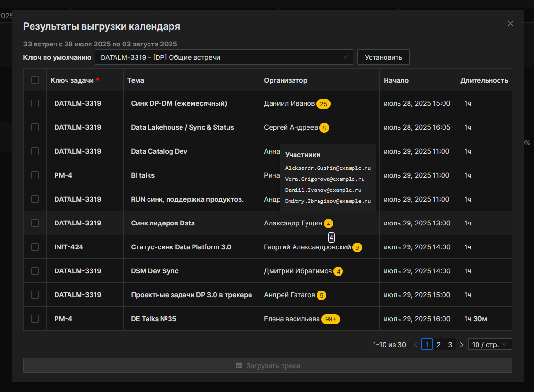Close the calendar export results dialog

(x=510, y=23)
